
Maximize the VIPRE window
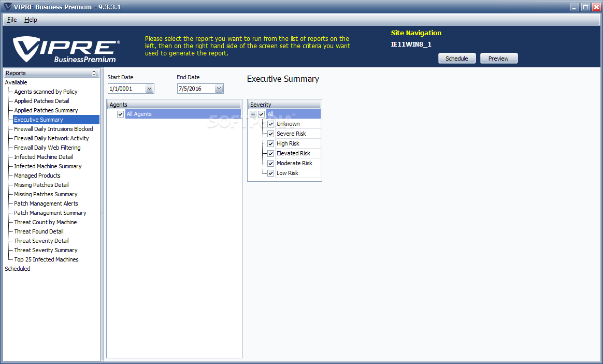585,7
